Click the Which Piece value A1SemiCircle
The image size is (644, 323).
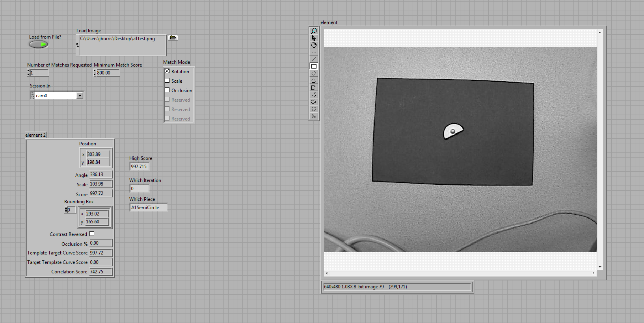(x=148, y=208)
